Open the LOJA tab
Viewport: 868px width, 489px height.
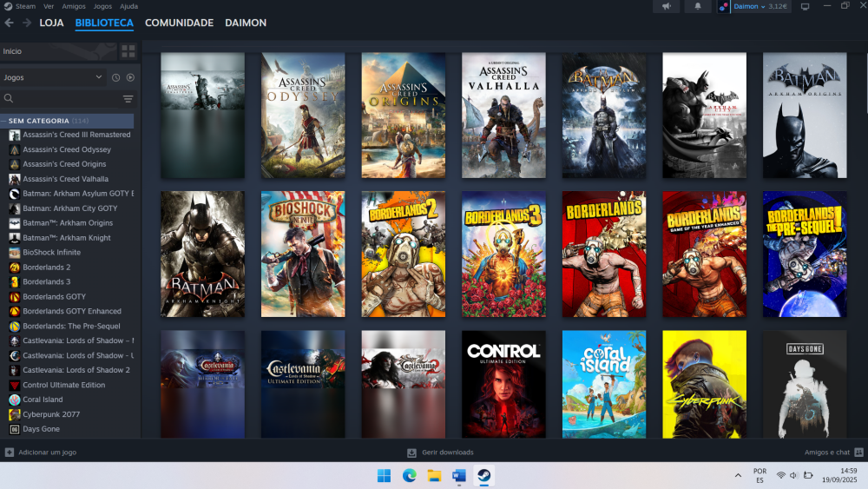tap(51, 23)
